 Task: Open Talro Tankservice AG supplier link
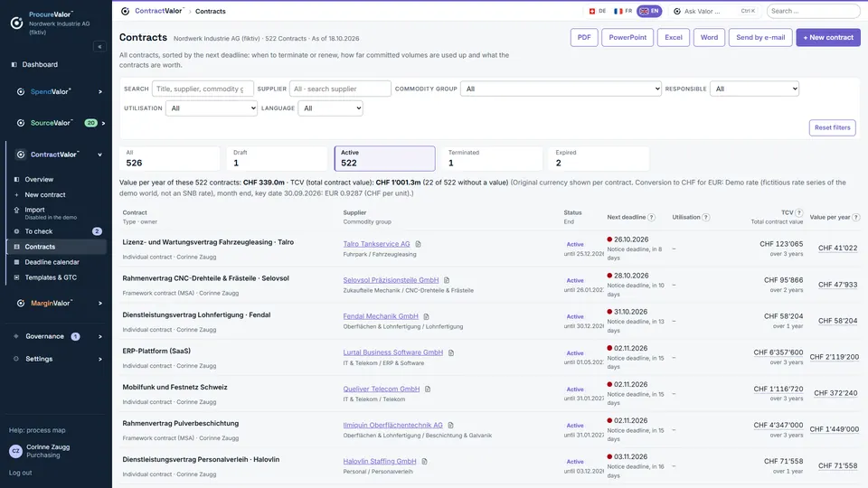376,244
